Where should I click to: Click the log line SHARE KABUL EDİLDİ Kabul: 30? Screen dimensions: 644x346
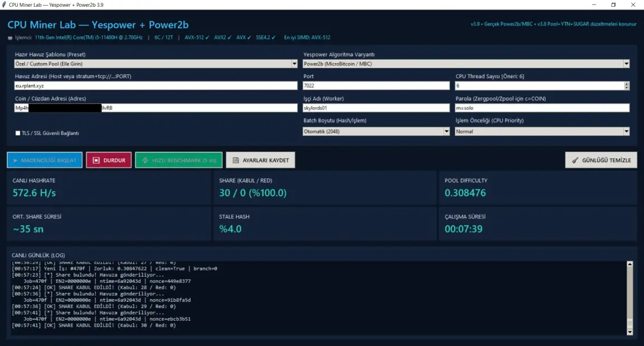tap(94, 325)
